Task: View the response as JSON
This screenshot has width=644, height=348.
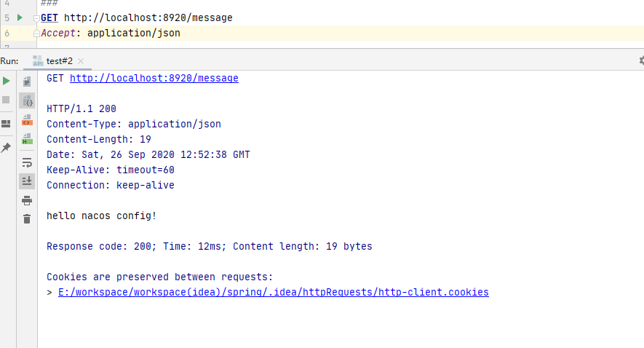Action: click(x=27, y=101)
